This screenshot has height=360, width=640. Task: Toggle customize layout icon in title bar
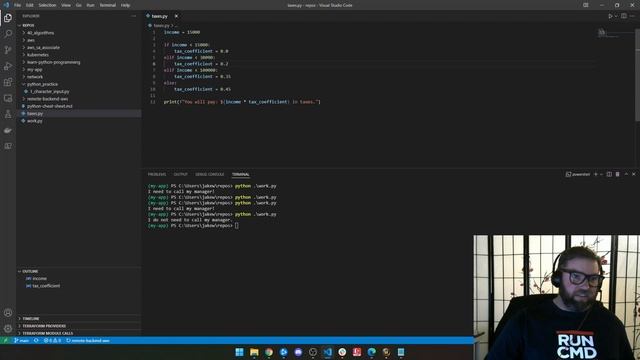(x=586, y=5)
